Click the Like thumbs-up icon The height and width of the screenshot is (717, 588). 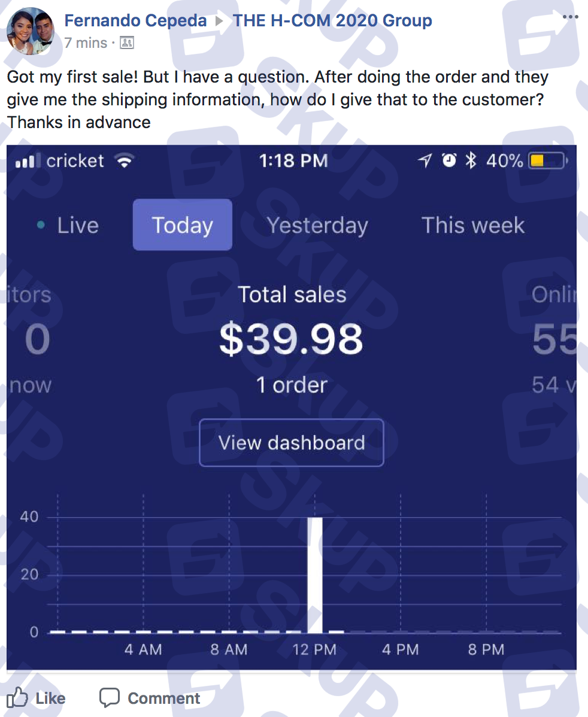[x=17, y=697]
